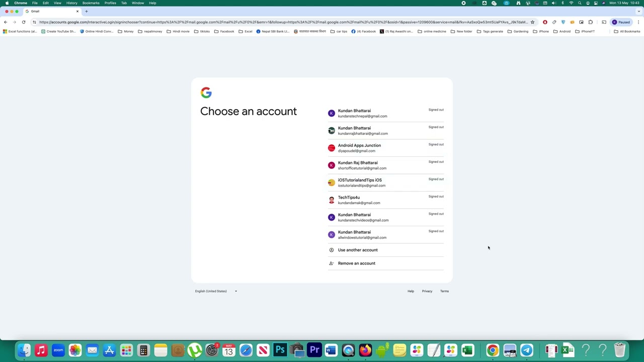Screen dimensions: 644x362
Task: Open the Privacy footer link
Action: pos(427,291)
